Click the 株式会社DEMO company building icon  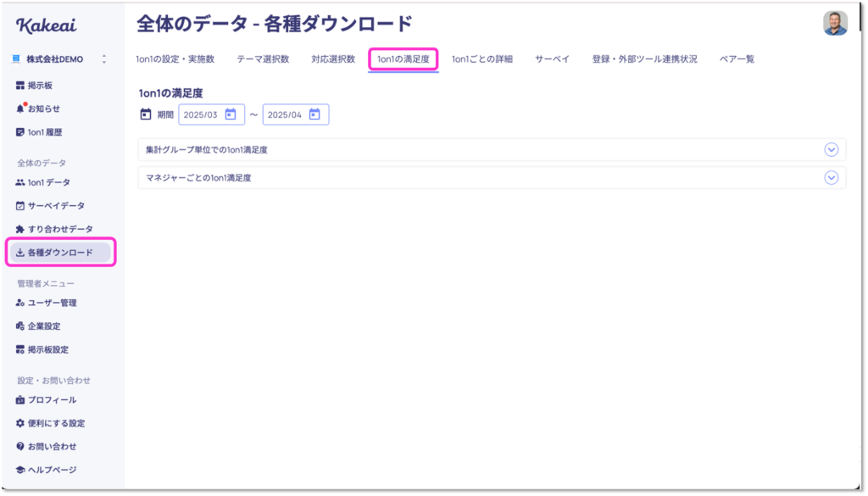pyautogui.click(x=16, y=59)
